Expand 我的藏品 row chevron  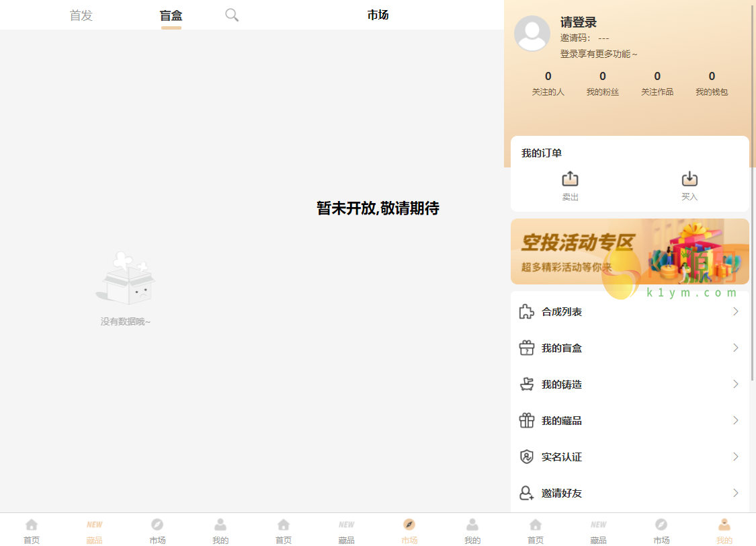pyautogui.click(x=735, y=420)
